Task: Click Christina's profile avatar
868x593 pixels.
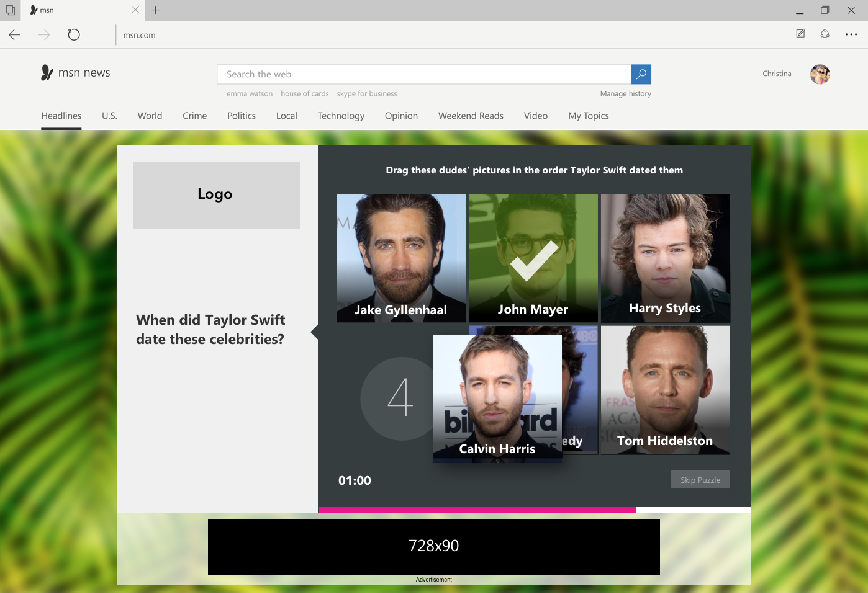Action: [x=820, y=74]
